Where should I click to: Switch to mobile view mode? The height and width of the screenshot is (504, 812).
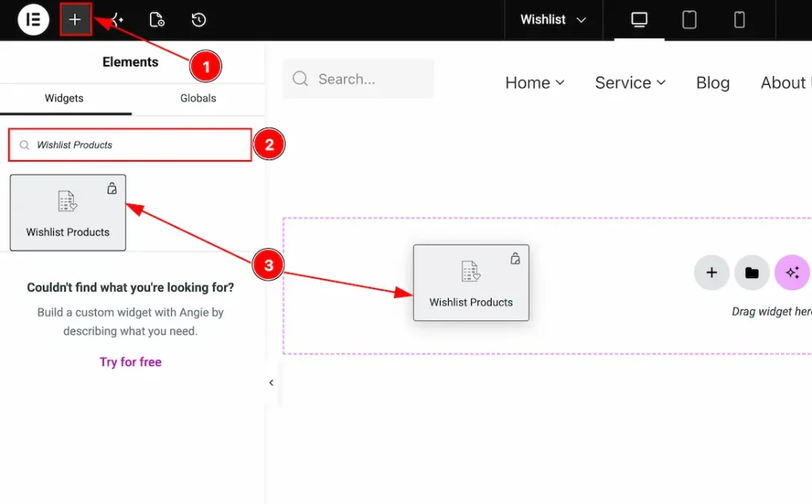(x=740, y=20)
